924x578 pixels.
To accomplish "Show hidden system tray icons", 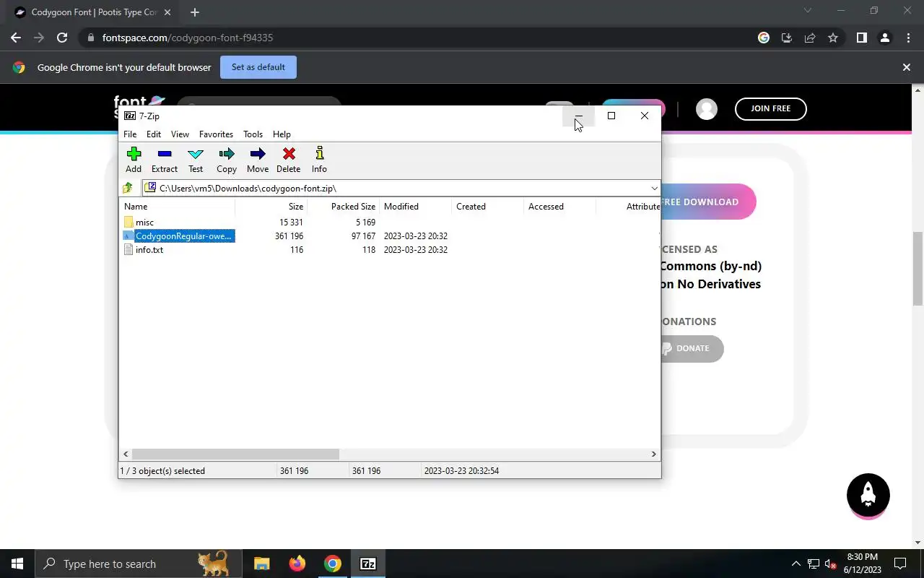I will [x=796, y=564].
